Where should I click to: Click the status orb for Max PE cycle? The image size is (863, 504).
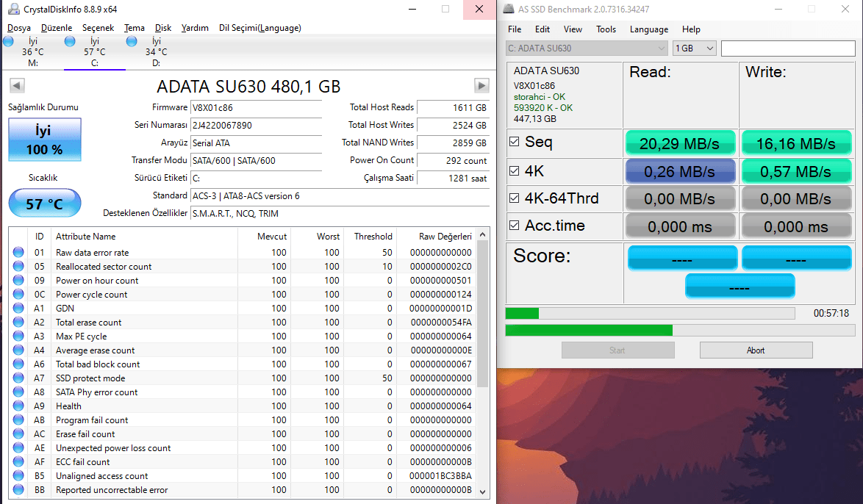tap(18, 336)
